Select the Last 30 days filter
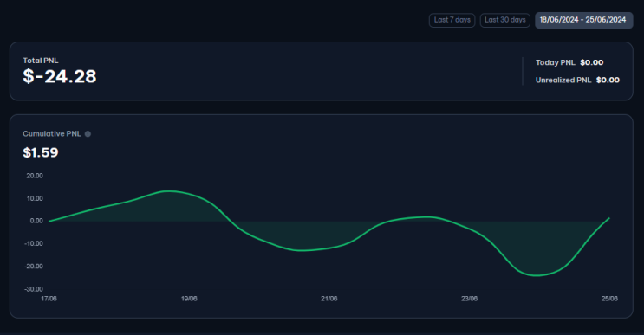The width and height of the screenshot is (644, 335). 504,20
